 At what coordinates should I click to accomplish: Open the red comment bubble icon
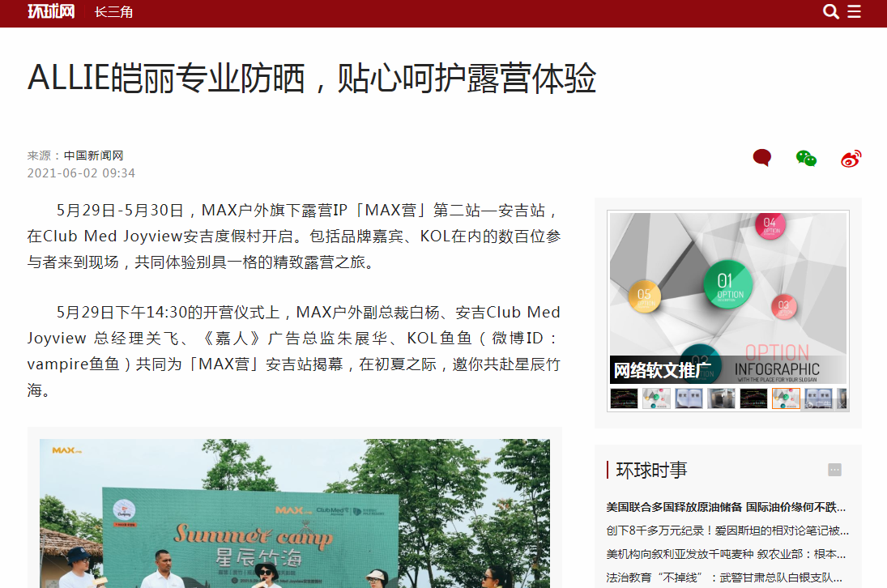pyautogui.click(x=762, y=158)
